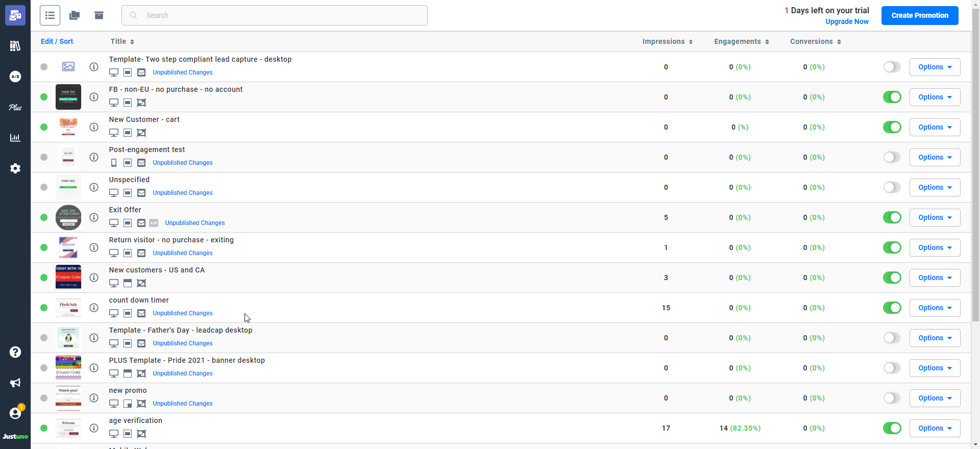Click banner icon under New customers - US and CA
This screenshot has width=980, height=449.
pyautogui.click(x=128, y=283)
